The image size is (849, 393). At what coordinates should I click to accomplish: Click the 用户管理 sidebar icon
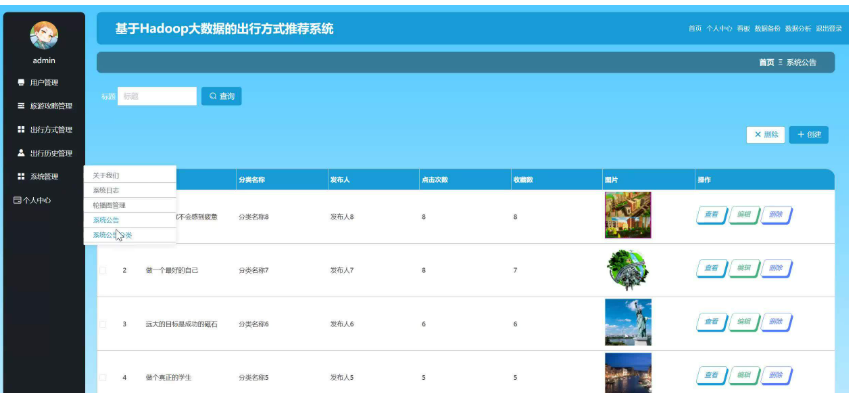tap(21, 83)
